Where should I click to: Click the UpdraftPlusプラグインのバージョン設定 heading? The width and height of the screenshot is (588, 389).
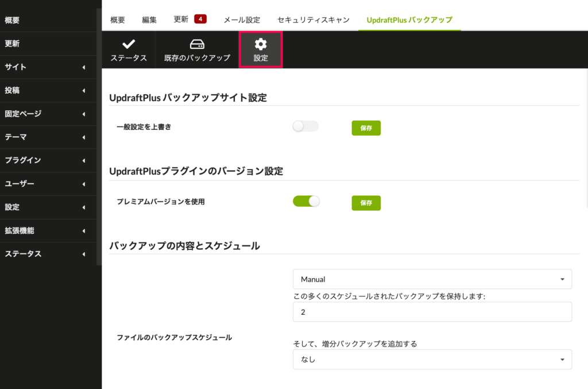click(x=196, y=171)
